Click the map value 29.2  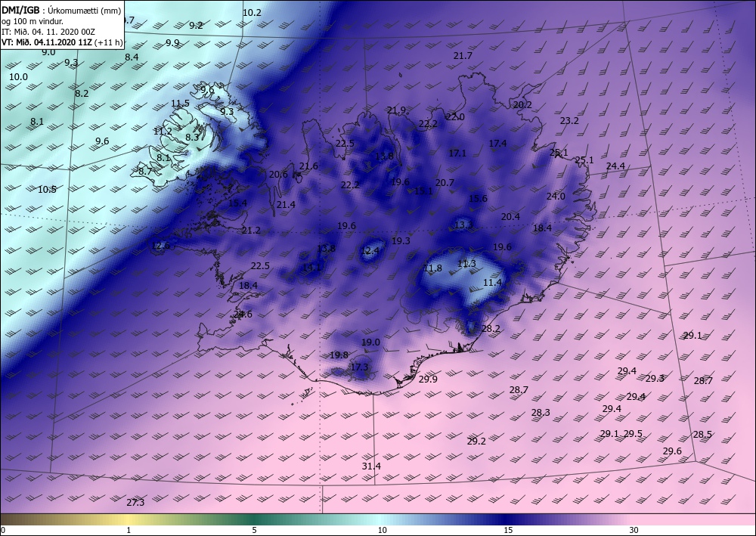[x=476, y=441]
